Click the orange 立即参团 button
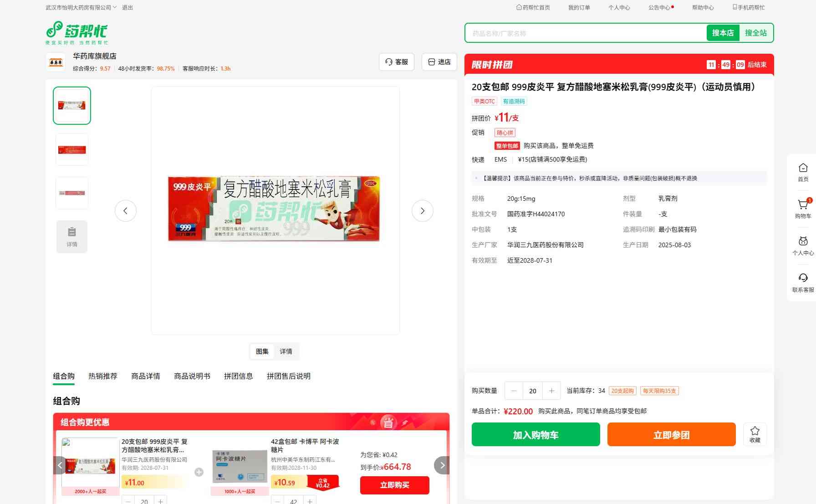Viewport: 816px width, 504px height. click(x=671, y=434)
